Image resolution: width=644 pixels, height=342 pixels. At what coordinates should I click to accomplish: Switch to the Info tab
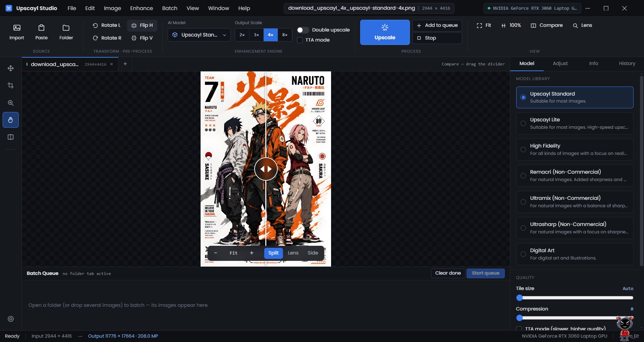pyautogui.click(x=593, y=63)
